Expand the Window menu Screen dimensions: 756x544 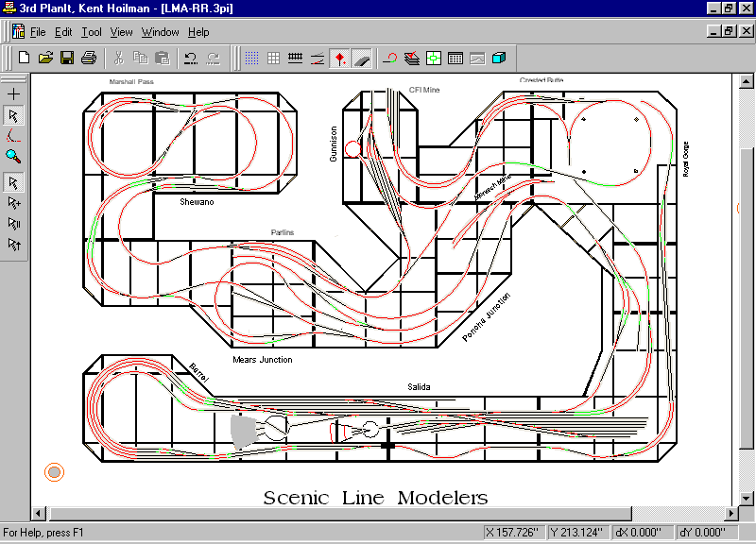160,32
